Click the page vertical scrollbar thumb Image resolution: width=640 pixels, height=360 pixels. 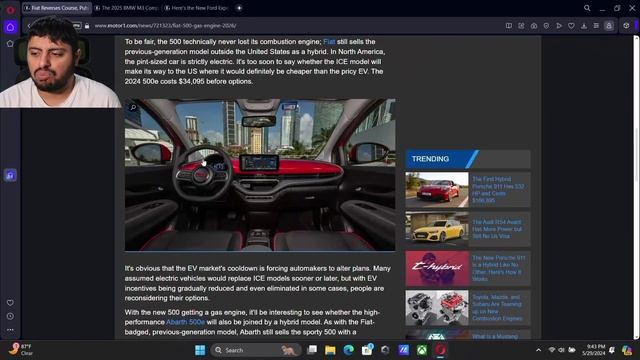636,155
